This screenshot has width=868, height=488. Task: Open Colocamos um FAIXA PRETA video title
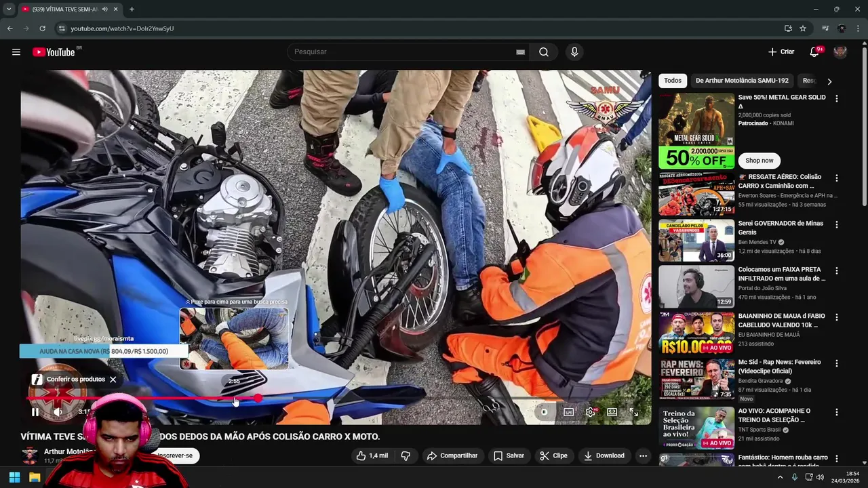point(782,274)
